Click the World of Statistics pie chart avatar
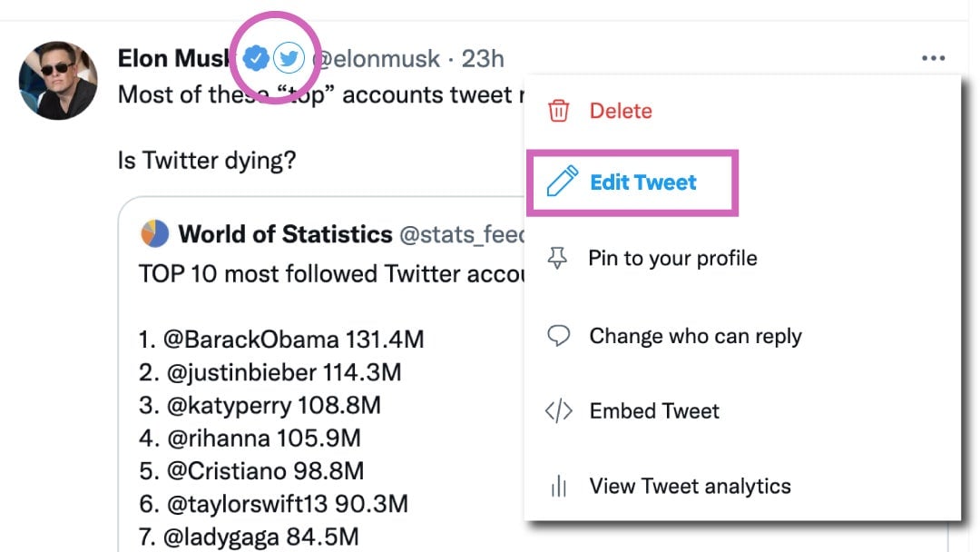The image size is (980, 552). pos(155,234)
